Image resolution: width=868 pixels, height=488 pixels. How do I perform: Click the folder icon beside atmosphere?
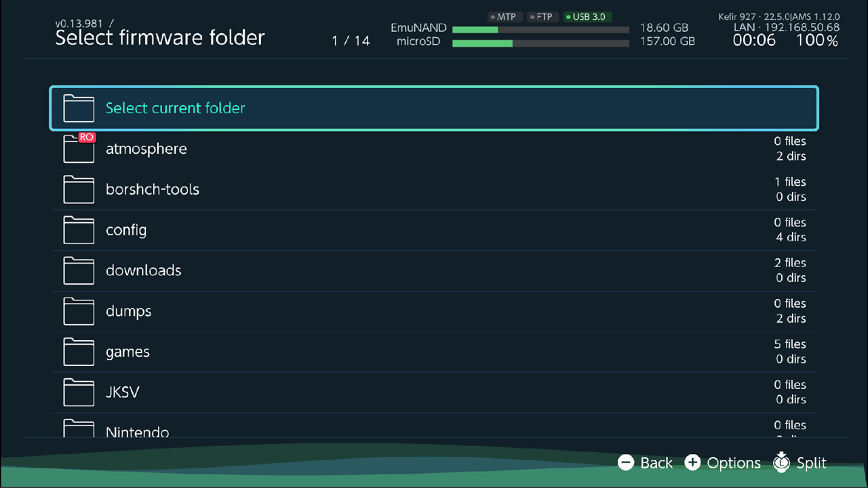[x=79, y=148]
